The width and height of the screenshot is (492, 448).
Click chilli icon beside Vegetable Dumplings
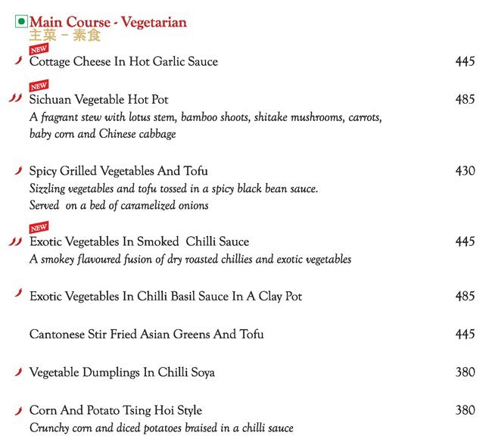[x=18, y=372]
